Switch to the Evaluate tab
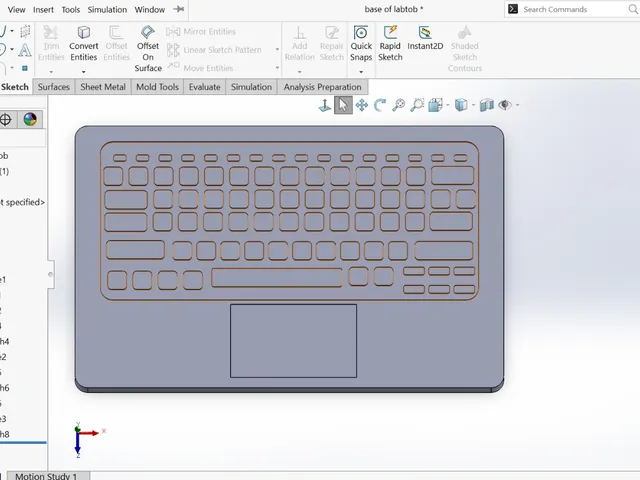This screenshot has width=640, height=480. coord(204,87)
